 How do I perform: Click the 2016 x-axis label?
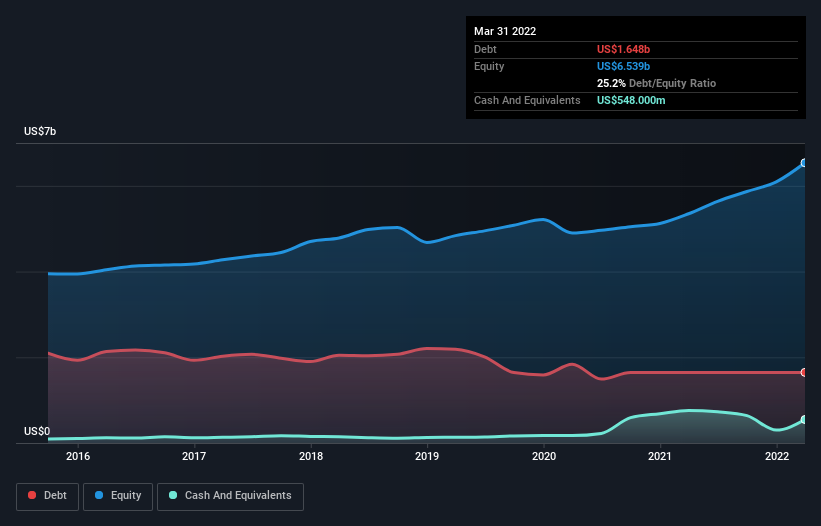[x=78, y=456]
